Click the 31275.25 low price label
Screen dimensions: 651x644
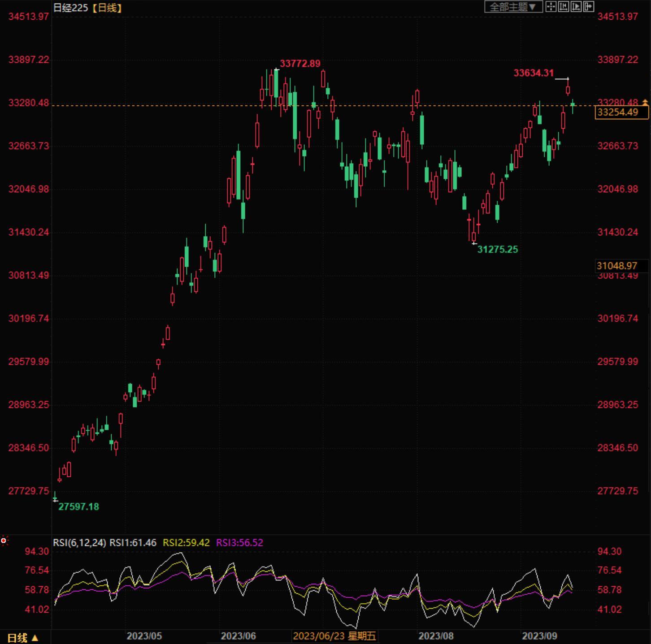498,250
